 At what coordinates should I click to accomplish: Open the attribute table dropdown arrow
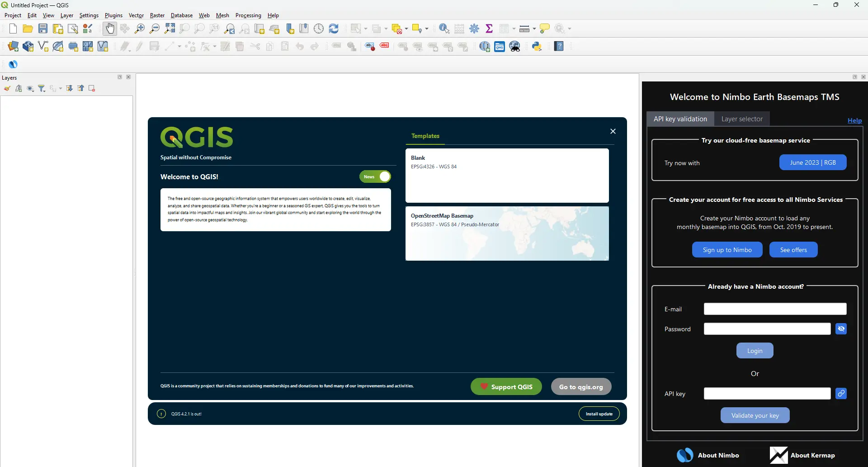pyautogui.click(x=514, y=29)
